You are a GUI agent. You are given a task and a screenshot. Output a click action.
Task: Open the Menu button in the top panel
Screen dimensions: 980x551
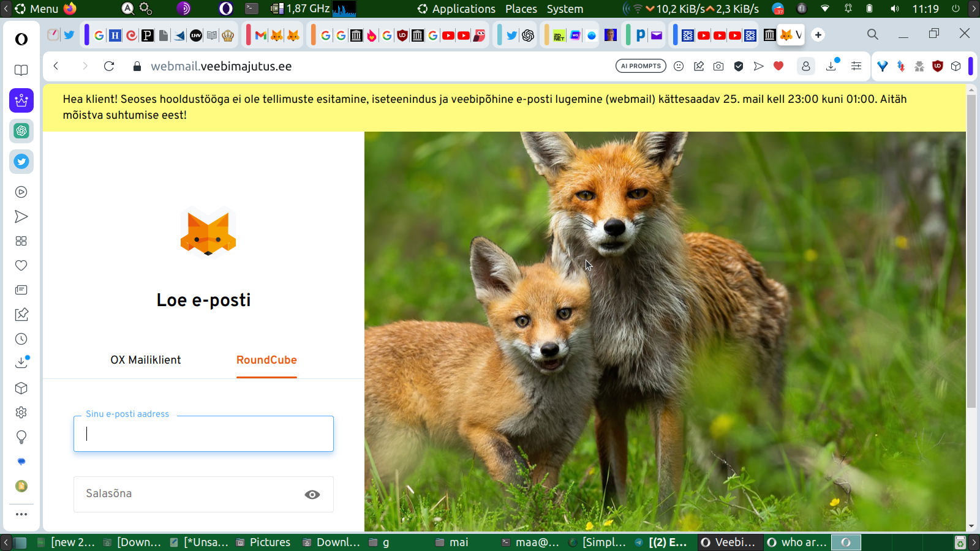tap(37, 9)
